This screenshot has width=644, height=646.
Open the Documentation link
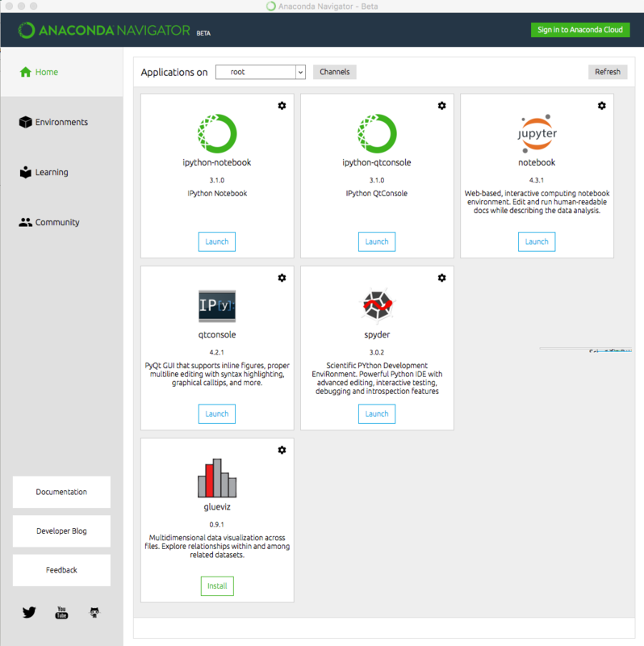61,492
